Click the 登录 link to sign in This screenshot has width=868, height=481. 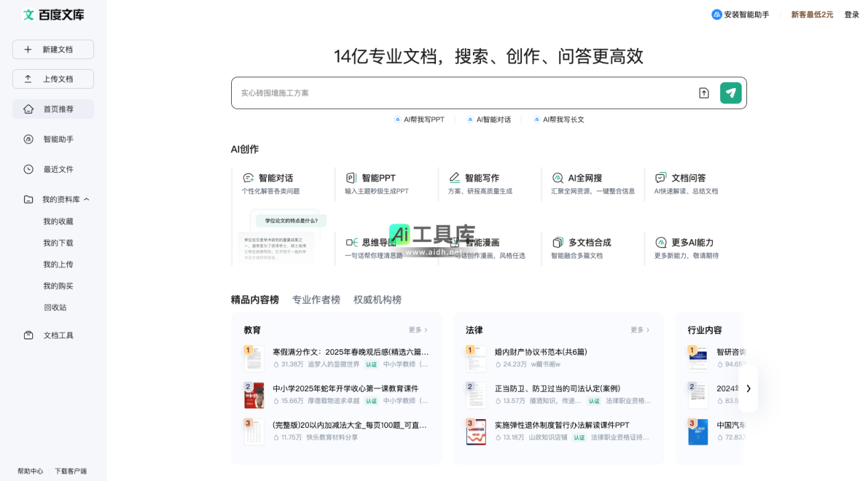[852, 14]
